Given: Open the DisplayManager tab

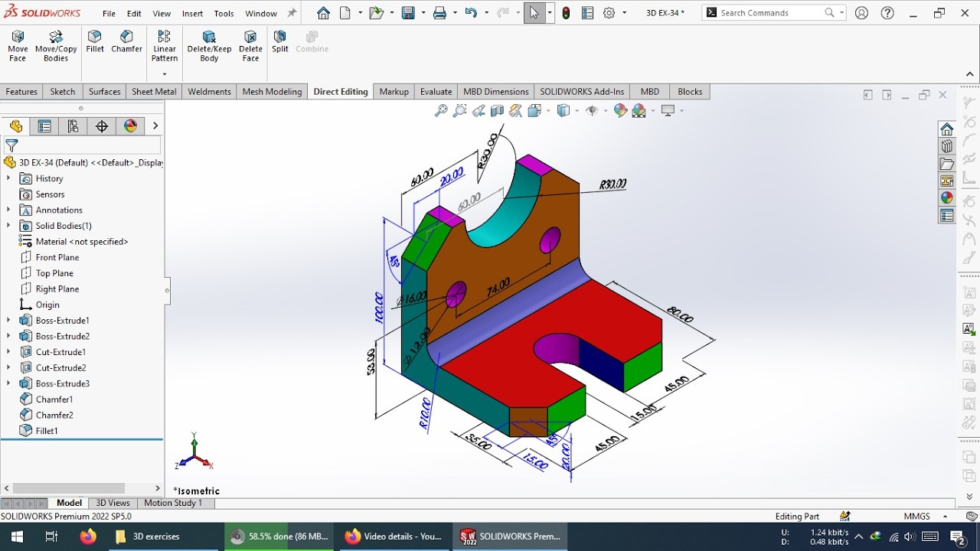Looking at the screenshot, I should [130, 126].
